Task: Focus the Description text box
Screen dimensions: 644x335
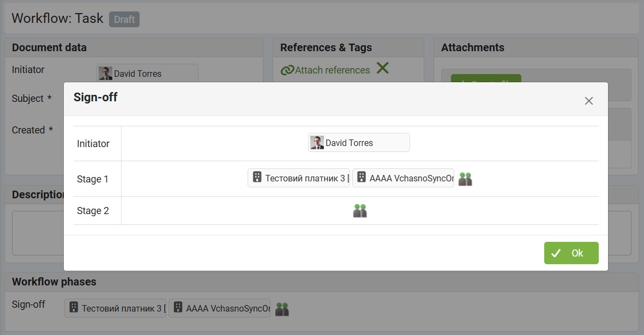Action: [x=38, y=233]
